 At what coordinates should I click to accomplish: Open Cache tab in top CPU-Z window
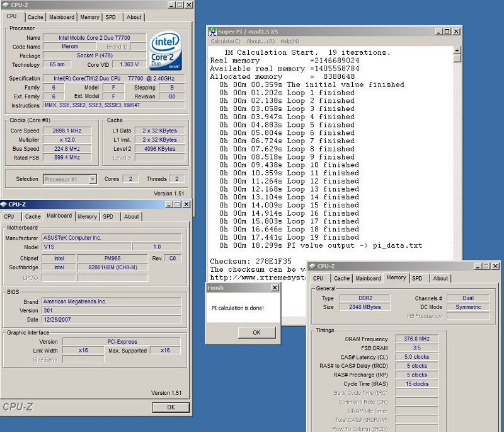(35, 17)
